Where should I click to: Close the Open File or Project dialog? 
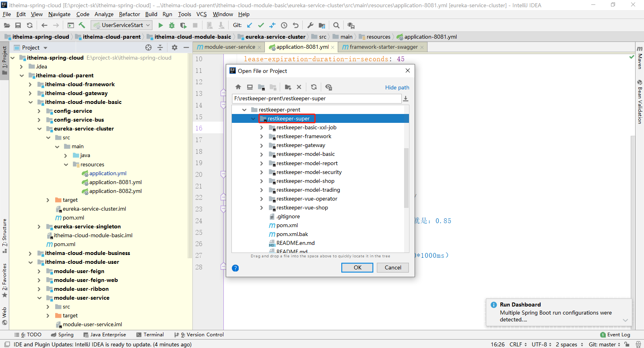point(408,70)
